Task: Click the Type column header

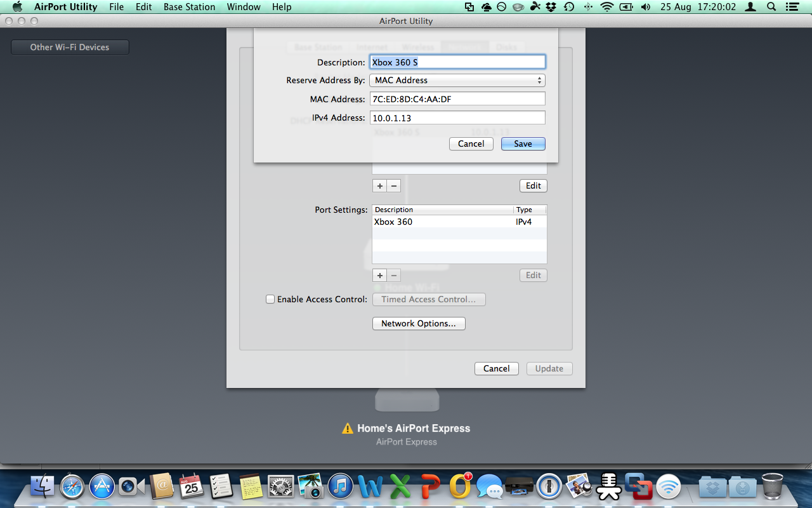Action: click(x=530, y=210)
